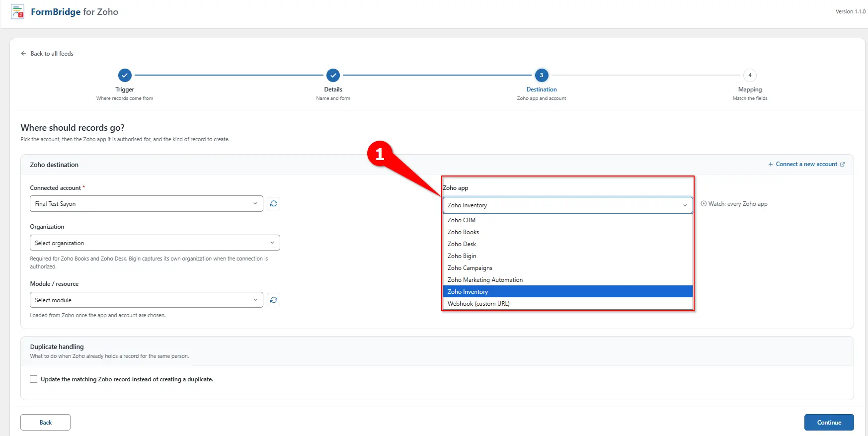Click the external link icon next to Connect a new account

842,165
